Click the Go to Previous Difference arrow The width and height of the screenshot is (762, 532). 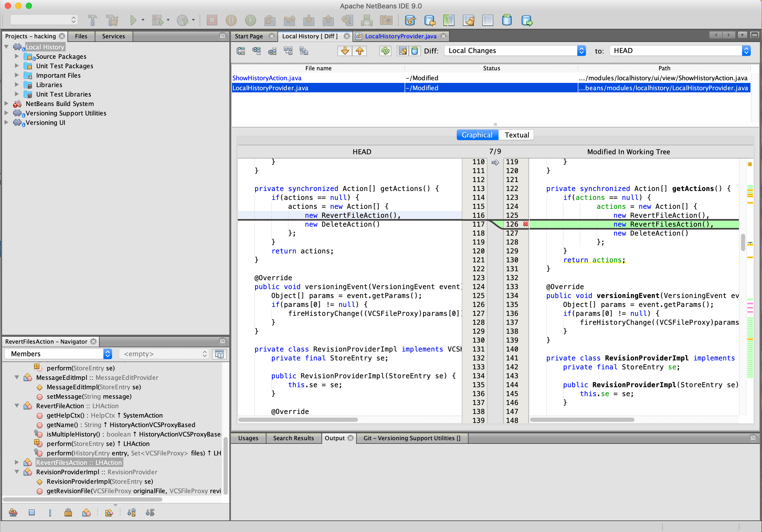360,51
